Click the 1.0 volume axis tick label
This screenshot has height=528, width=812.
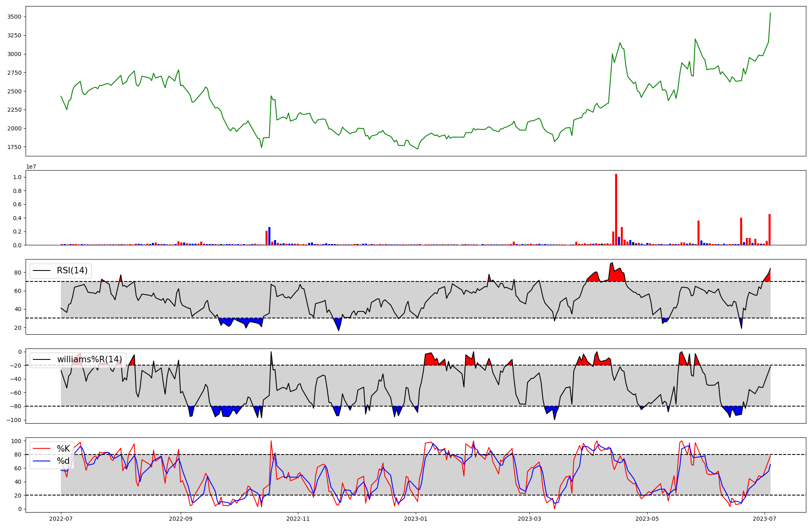pyautogui.click(x=17, y=177)
